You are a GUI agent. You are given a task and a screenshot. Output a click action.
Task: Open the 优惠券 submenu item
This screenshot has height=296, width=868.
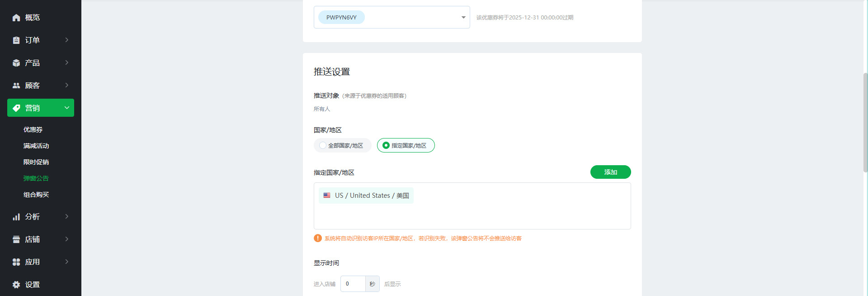click(33, 129)
